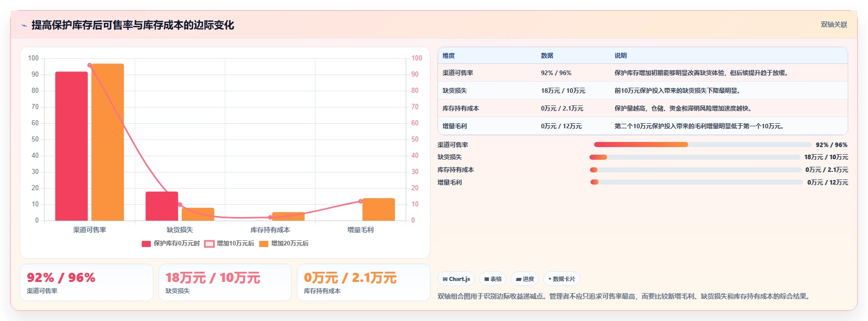The width and height of the screenshot is (868, 321).
Task: Open the 0万元 / 2.1万元 stat card
Action: (x=363, y=282)
